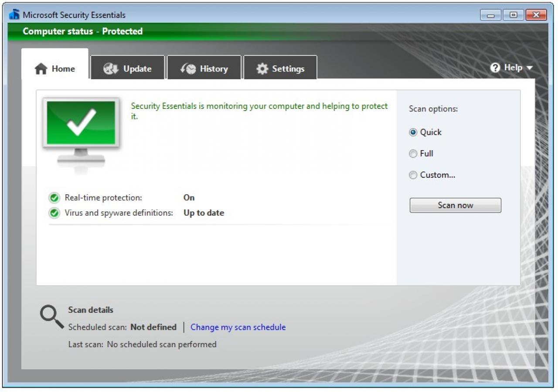The height and width of the screenshot is (392, 558).
Task: Maximize the Security Essentials window
Action: [x=513, y=15]
